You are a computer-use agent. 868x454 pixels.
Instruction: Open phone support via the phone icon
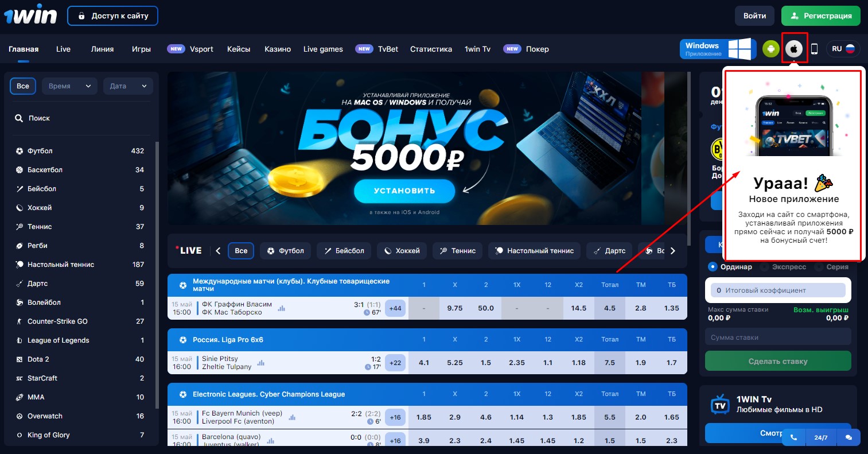tap(793, 437)
